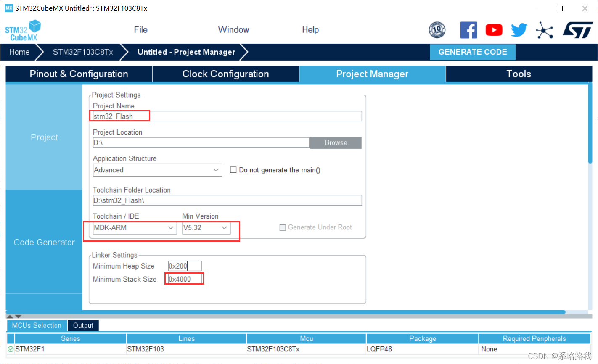
Task: Click the None required peripherals cell
Action: pyautogui.click(x=534, y=349)
